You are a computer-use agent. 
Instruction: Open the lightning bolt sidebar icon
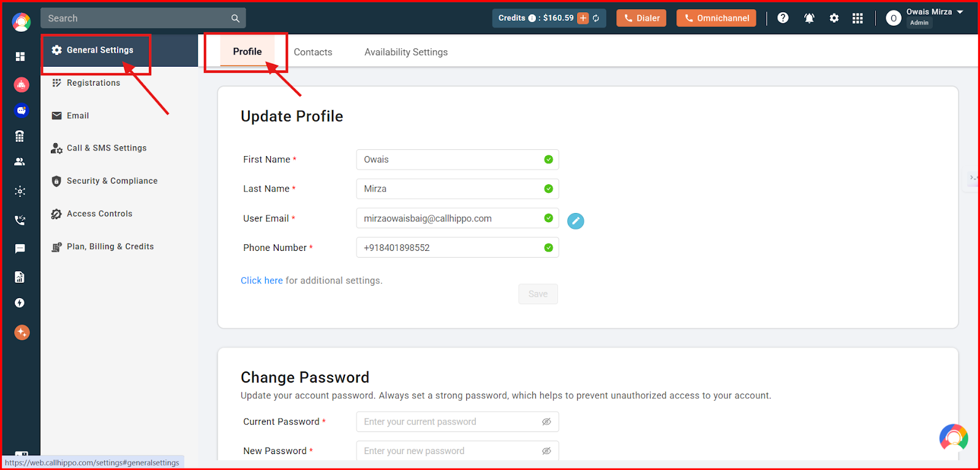20,303
